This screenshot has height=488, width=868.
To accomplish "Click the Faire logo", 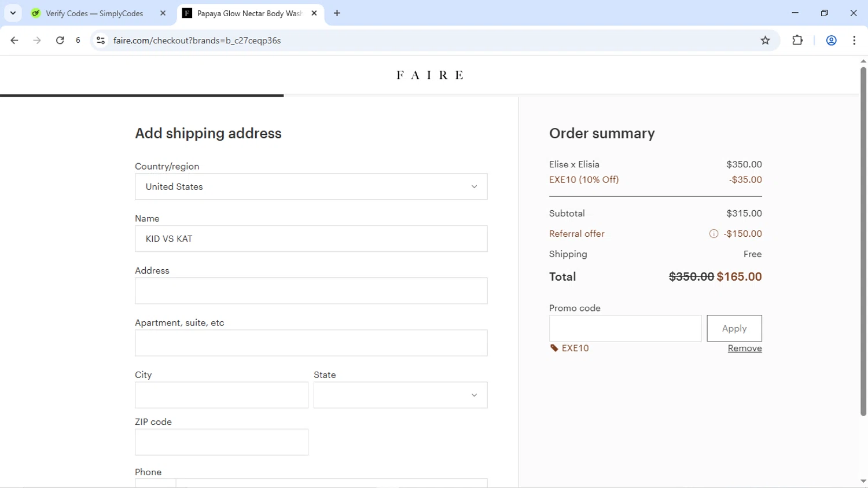I will pyautogui.click(x=429, y=75).
